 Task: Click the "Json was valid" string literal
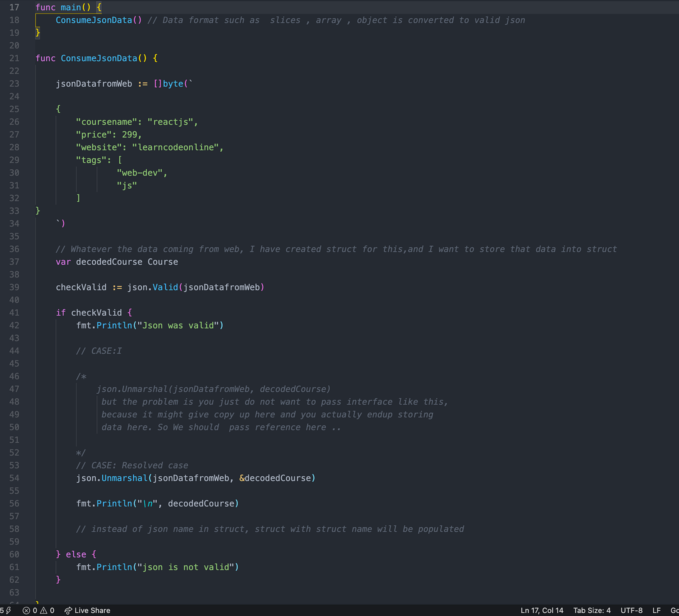click(177, 325)
